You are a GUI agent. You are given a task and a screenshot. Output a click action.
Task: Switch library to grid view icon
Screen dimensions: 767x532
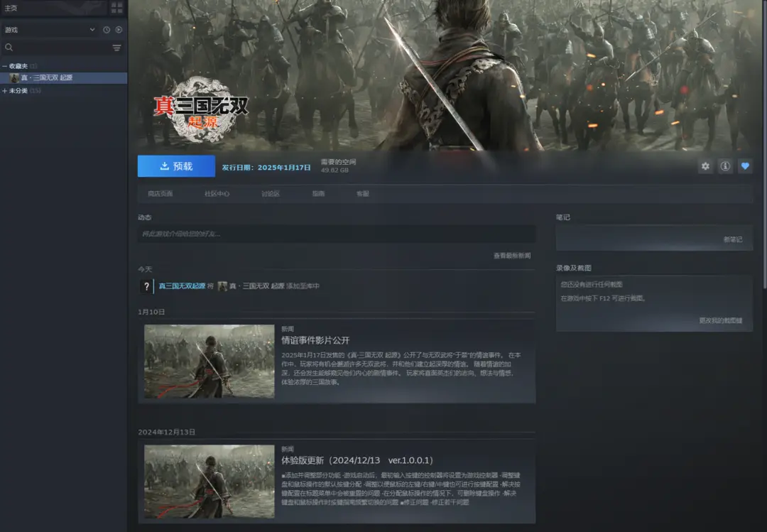(117, 8)
